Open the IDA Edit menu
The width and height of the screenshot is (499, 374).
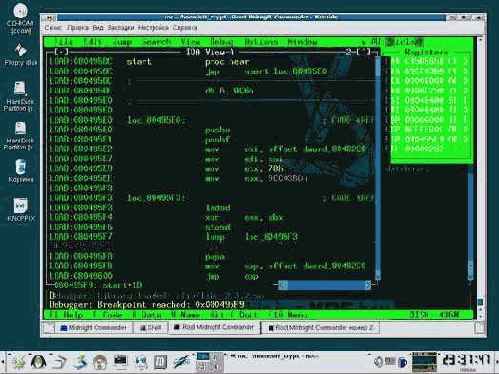click(x=92, y=42)
